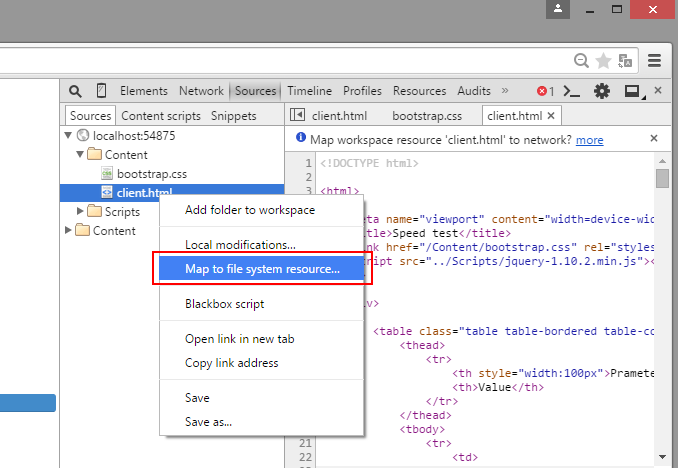The width and height of the screenshot is (678, 468).
Task: Click the red error count indicator
Action: pyautogui.click(x=545, y=91)
